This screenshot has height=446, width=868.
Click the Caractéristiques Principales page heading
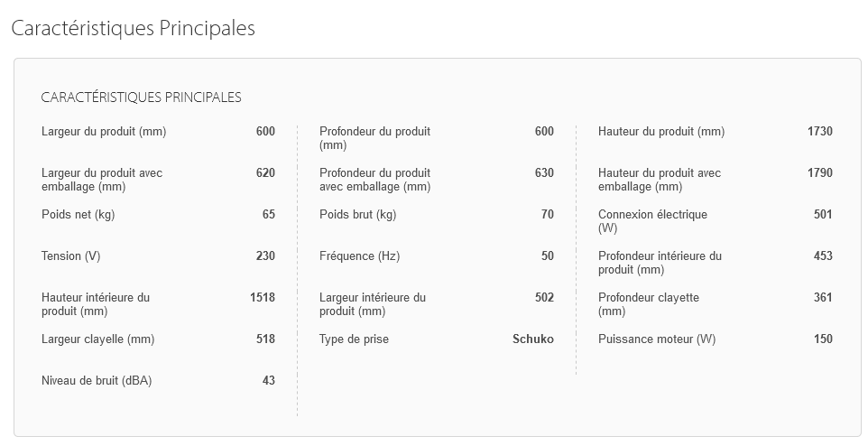[133, 28]
